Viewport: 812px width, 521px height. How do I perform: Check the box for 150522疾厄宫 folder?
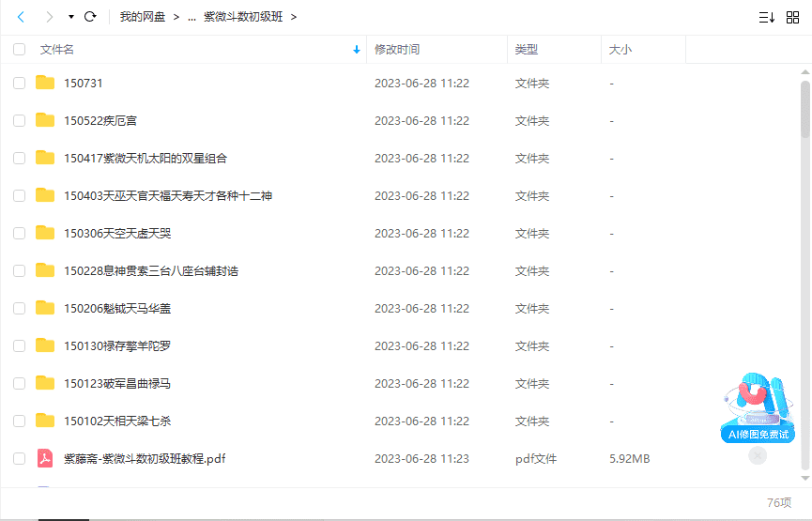point(19,120)
